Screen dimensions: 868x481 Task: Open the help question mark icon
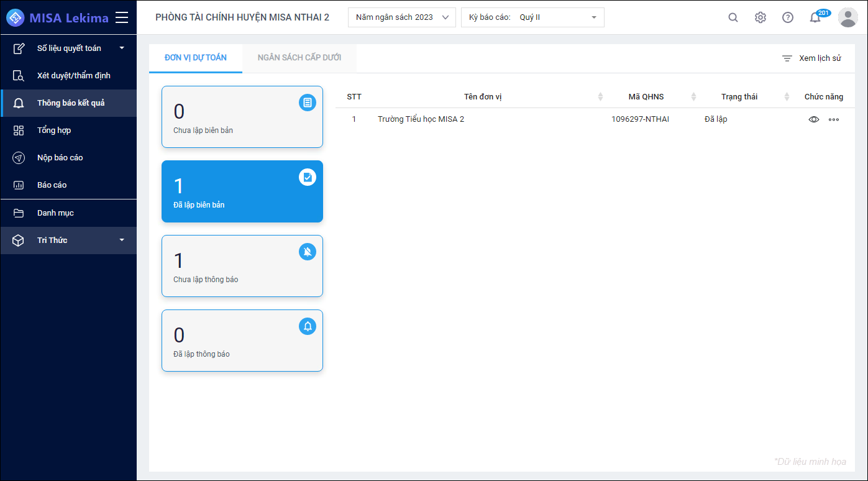(x=788, y=17)
